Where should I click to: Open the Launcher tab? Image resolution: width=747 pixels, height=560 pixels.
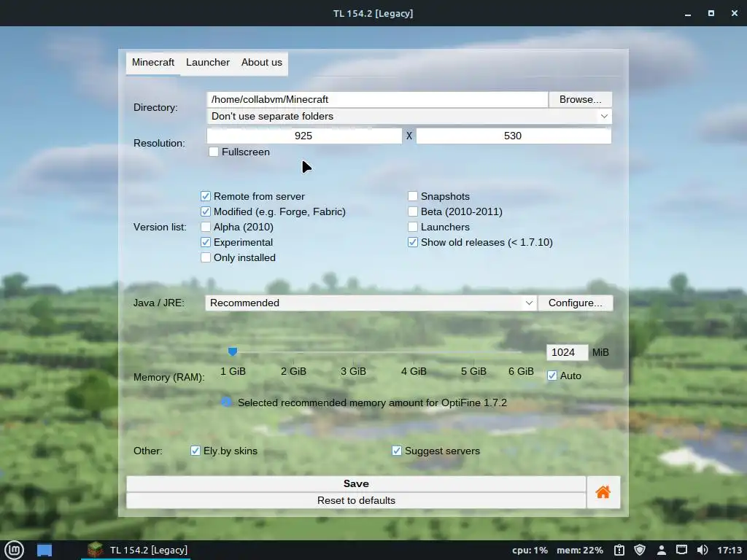tap(208, 63)
